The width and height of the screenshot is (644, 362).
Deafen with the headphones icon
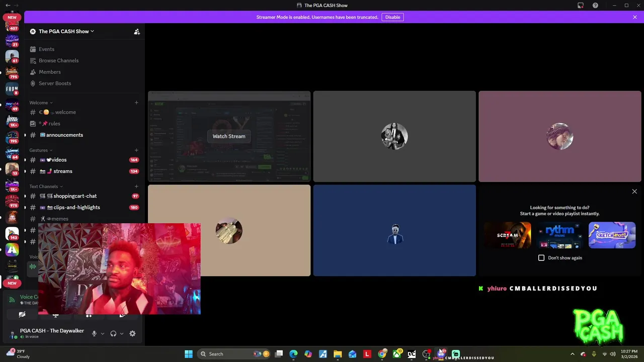point(113,333)
